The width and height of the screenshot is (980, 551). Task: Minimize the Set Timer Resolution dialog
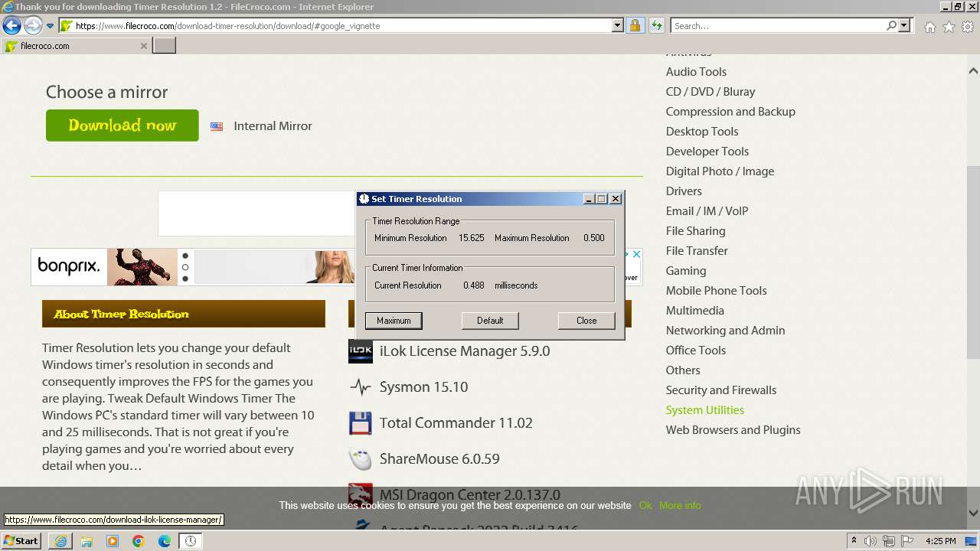coord(589,199)
